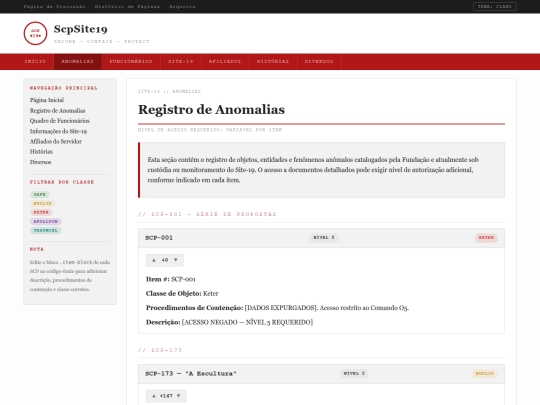Downvote SCP-173 with the down arrow
Screen dimensions: 540x405
(x=178, y=396)
